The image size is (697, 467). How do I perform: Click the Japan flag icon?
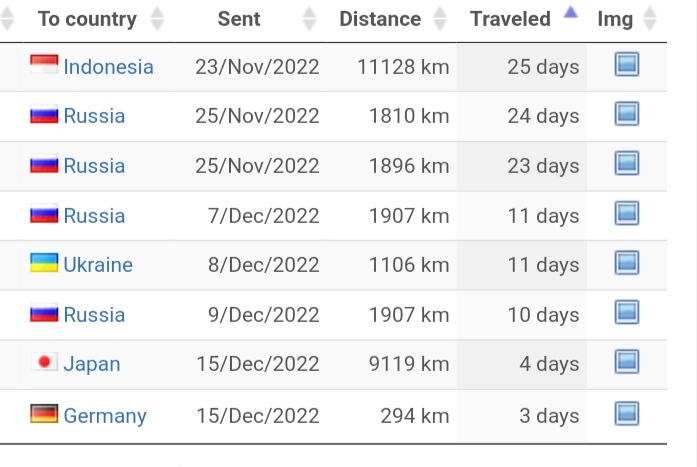[x=44, y=362]
